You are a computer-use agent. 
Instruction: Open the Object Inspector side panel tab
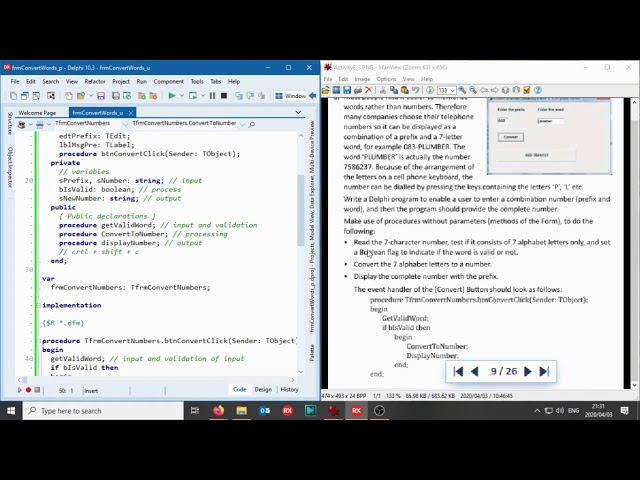(x=10, y=167)
